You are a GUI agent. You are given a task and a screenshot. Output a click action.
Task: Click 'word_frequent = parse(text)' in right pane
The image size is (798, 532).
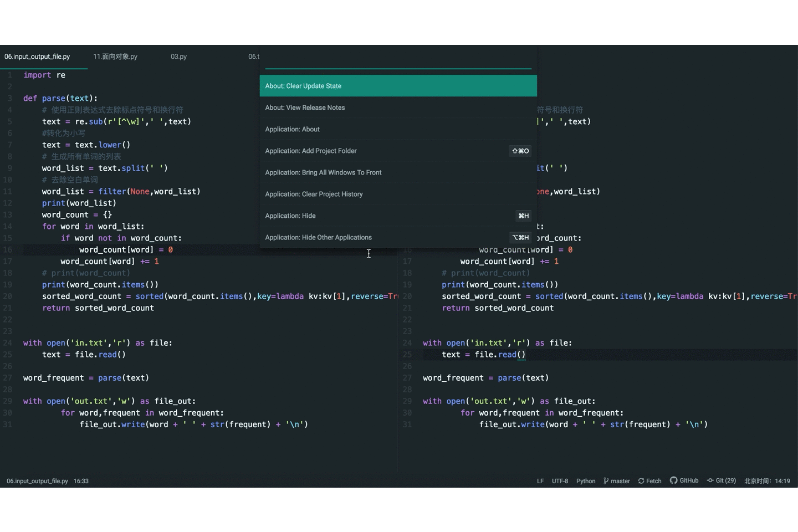(486, 377)
